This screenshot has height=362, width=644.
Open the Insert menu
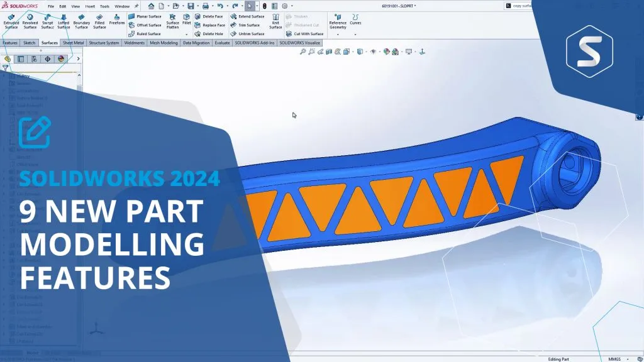click(90, 6)
